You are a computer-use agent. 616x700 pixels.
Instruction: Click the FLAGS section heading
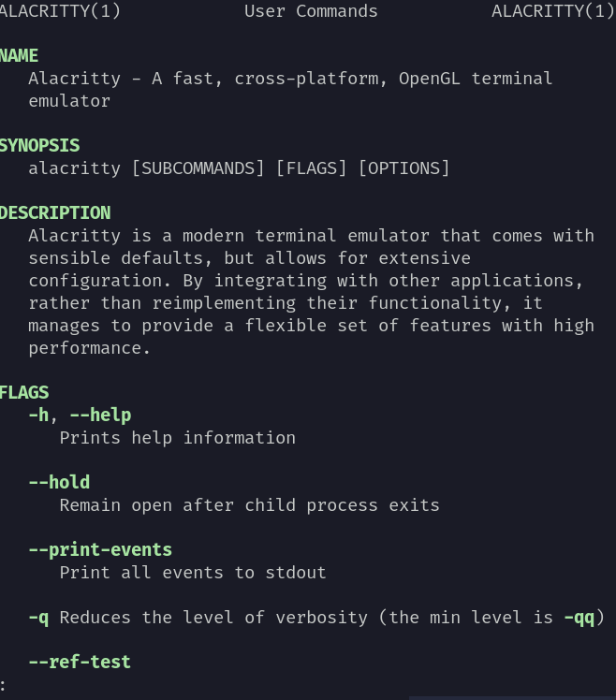click(x=24, y=393)
